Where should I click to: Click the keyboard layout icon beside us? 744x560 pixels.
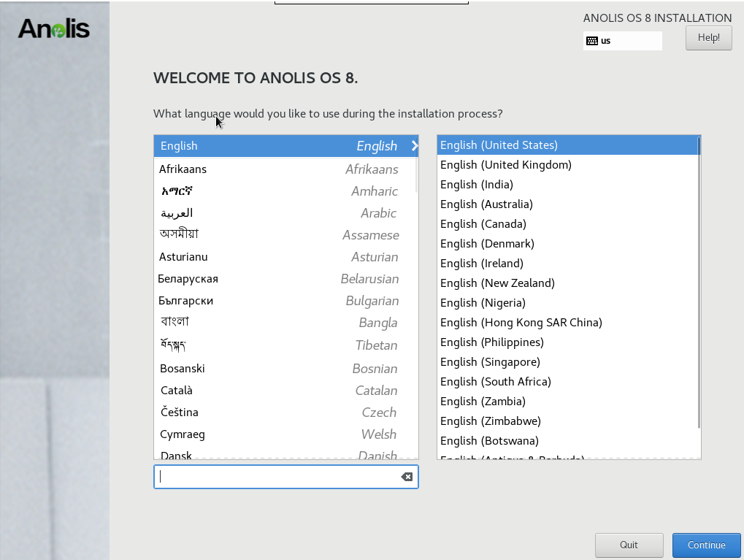[x=591, y=41]
